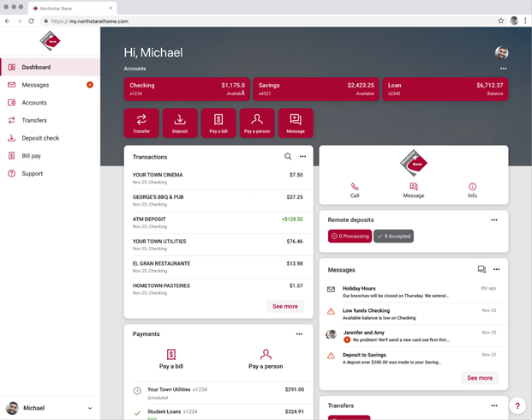Open the bank Info icon
Image resolution: width=532 pixels, height=420 pixels.
click(472, 187)
